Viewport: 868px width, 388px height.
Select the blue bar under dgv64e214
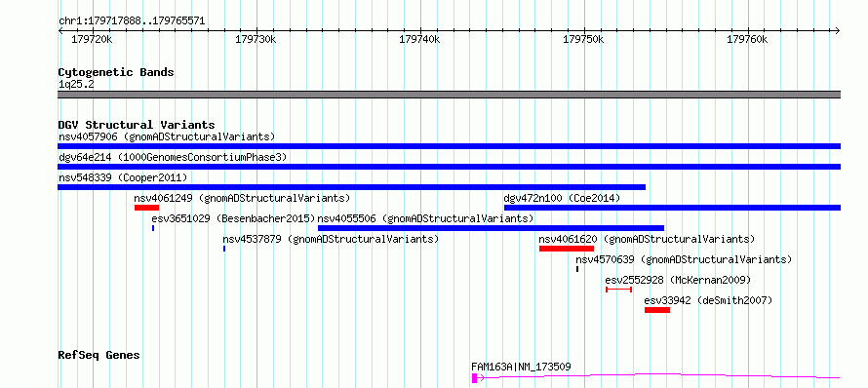tap(449, 167)
